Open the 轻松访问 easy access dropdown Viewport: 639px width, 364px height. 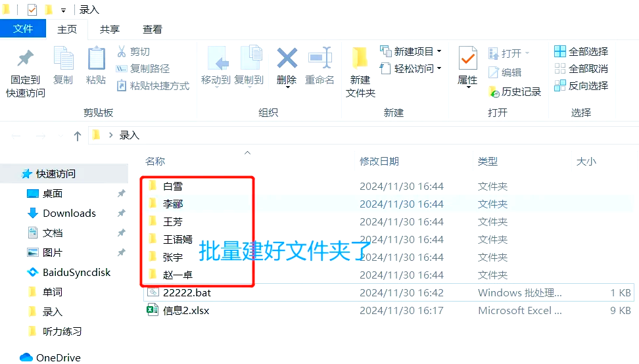pyautogui.click(x=411, y=69)
